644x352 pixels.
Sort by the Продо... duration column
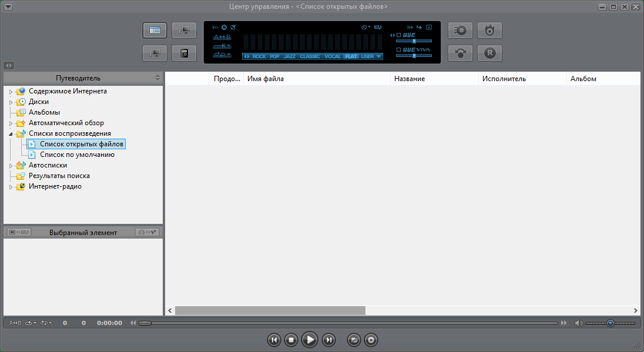click(x=226, y=79)
